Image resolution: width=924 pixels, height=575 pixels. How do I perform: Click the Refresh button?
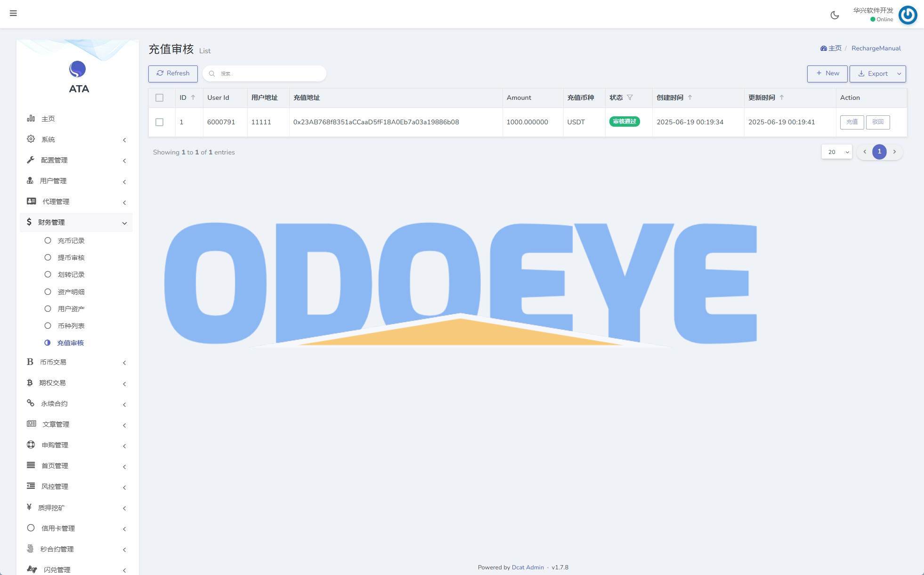tap(173, 73)
